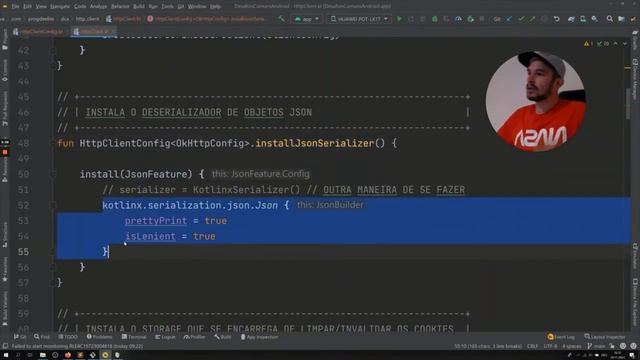Go to next highlighted error arrow

pyautogui.click(x=625, y=44)
